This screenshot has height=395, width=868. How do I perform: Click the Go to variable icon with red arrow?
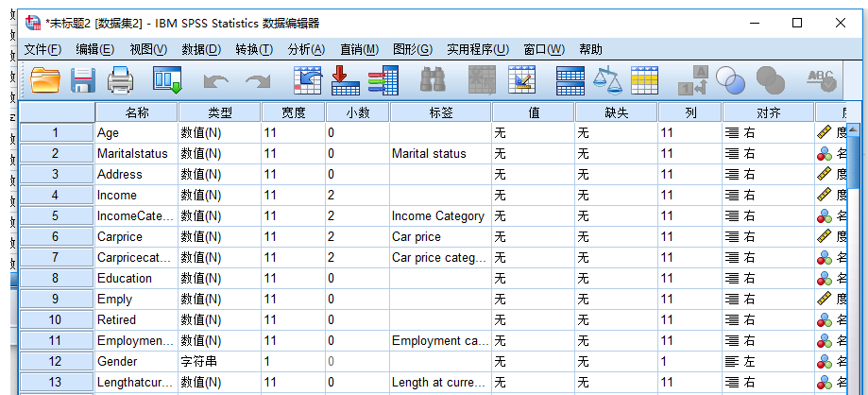click(345, 79)
